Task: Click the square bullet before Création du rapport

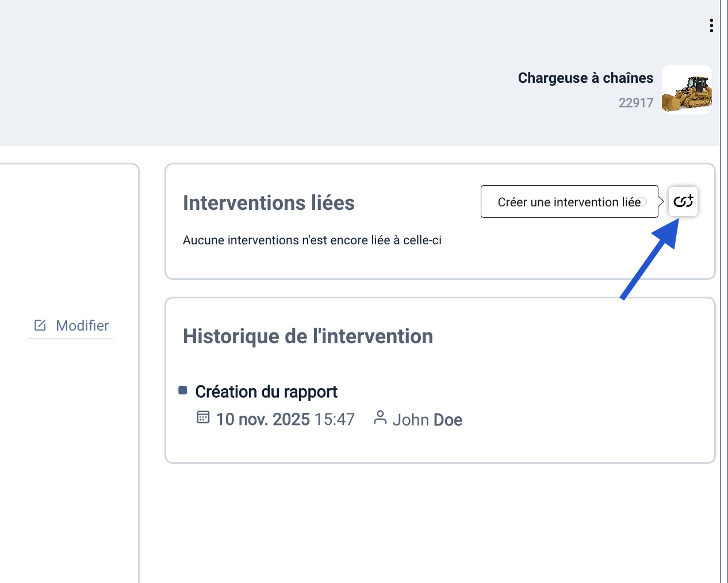Action: 183,390
